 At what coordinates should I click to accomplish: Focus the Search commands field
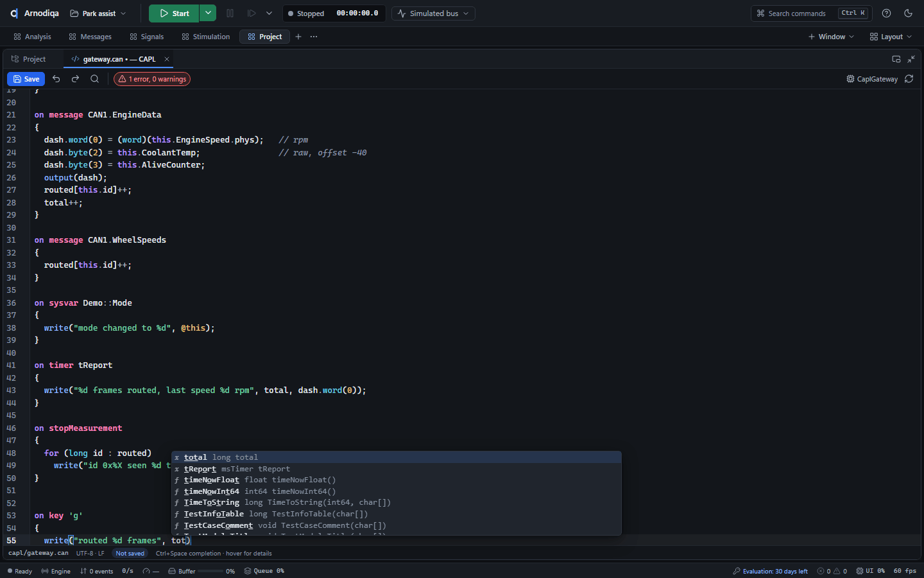[x=810, y=13]
